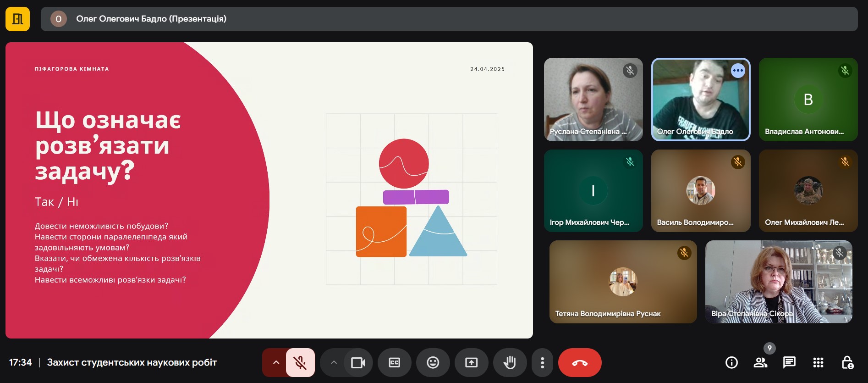Click muted mic icon on Віра Сікора tile
868x383 pixels.
[840, 253]
